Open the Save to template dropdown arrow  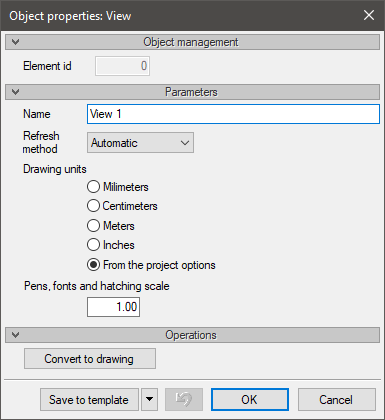[149, 399]
